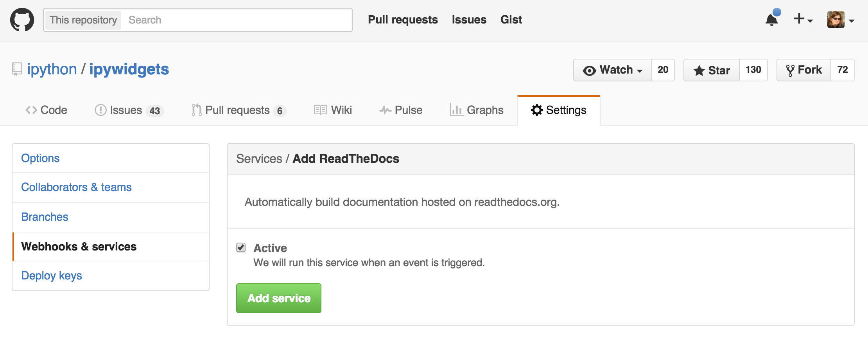Open the notifications bell
The height and width of the screenshot is (353, 868).
772,19
